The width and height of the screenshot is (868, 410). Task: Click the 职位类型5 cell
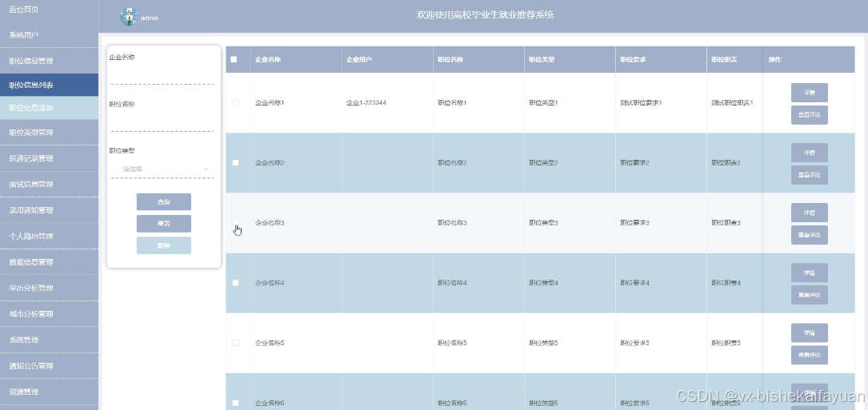point(544,343)
